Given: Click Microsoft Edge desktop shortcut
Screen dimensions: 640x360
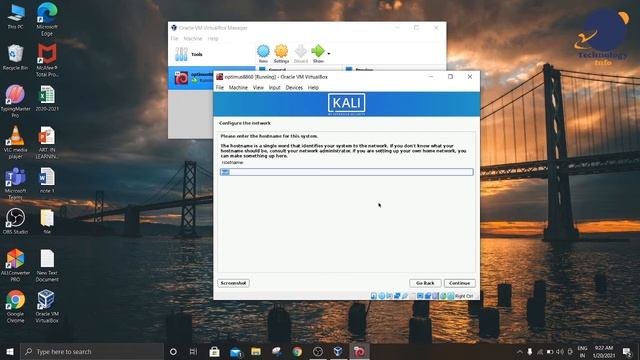Looking at the screenshot, I should [x=47, y=19].
